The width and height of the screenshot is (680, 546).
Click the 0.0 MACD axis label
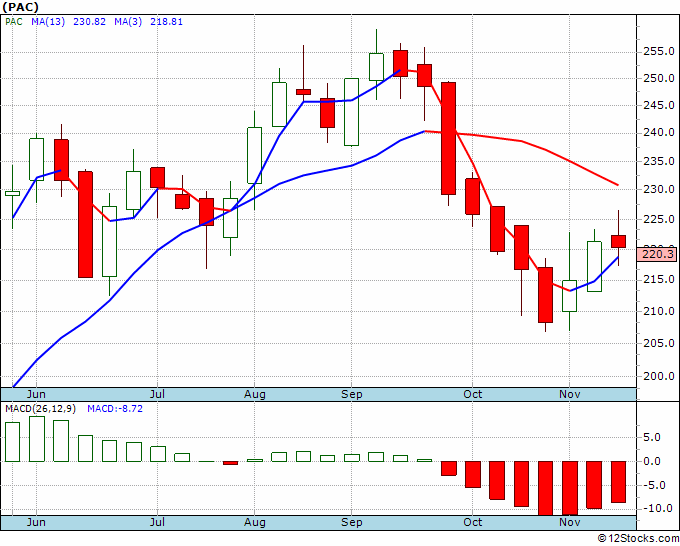[652, 461]
